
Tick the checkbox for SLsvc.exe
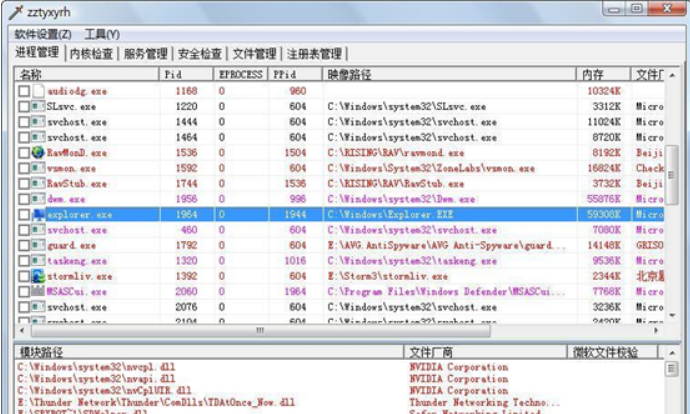pyautogui.click(x=24, y=106)
